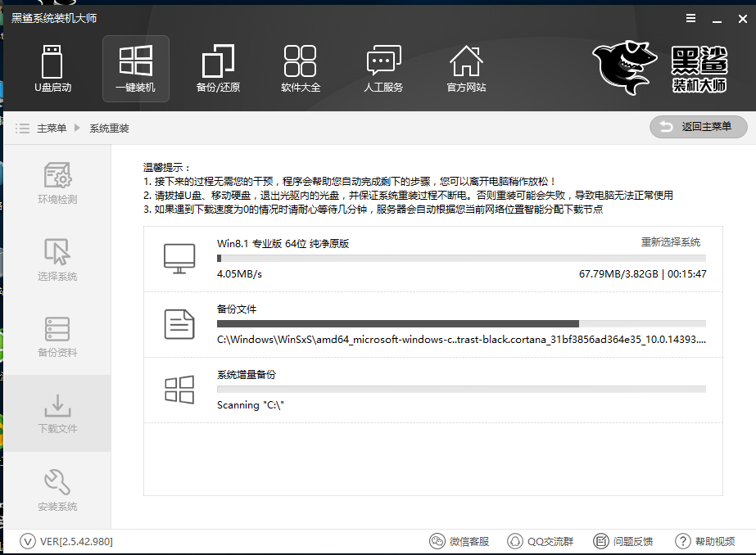Open the 备份/还原 backup and restore tool
The width and height of the screenshot is (756, 555).
[218, 68]
